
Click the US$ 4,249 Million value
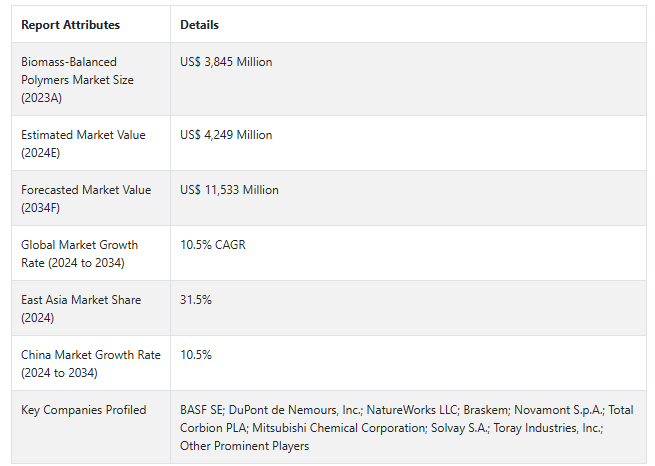click(x=226, y=135)
